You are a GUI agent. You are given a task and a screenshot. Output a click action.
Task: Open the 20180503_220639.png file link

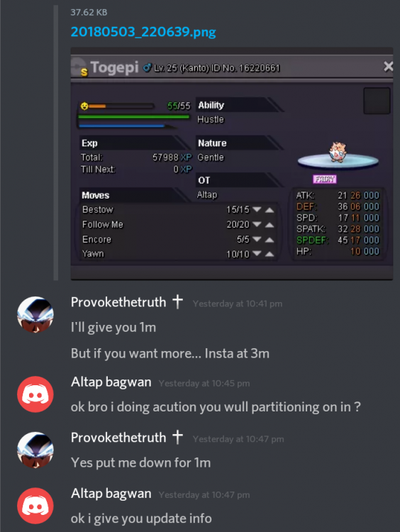coord(143,32)
